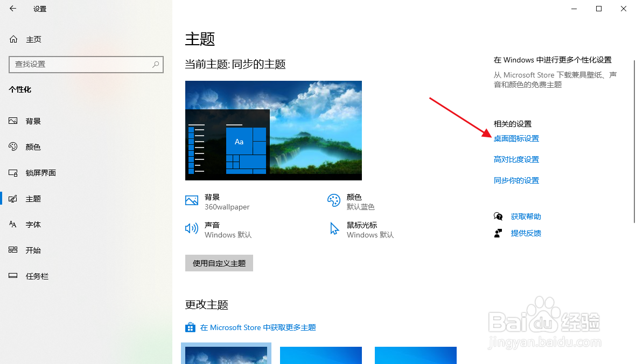This screenshot has width=636, height=364.
Task: Click the 任务栏 sidebar taskbar icon
Action: (x=13, y=276)
